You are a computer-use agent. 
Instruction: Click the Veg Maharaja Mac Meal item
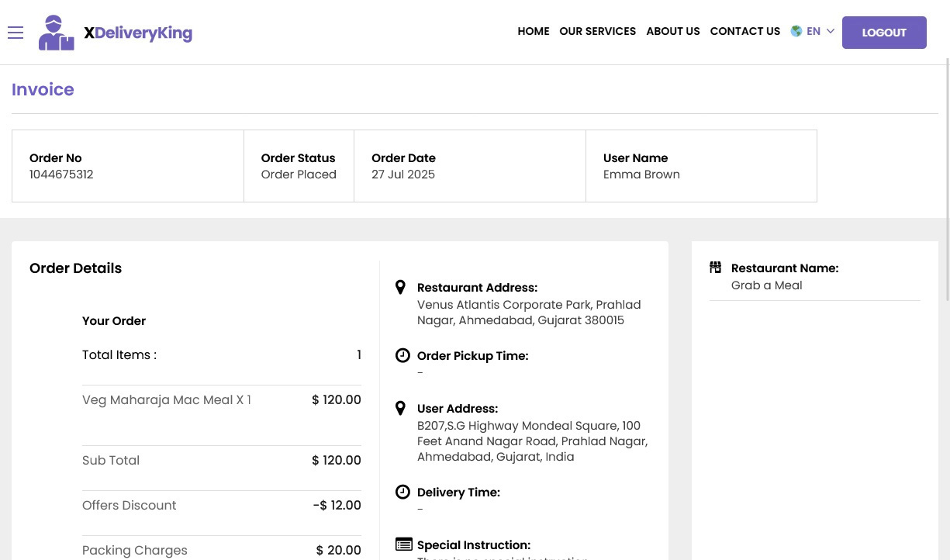pyautogui.click(x=166, y=400)
